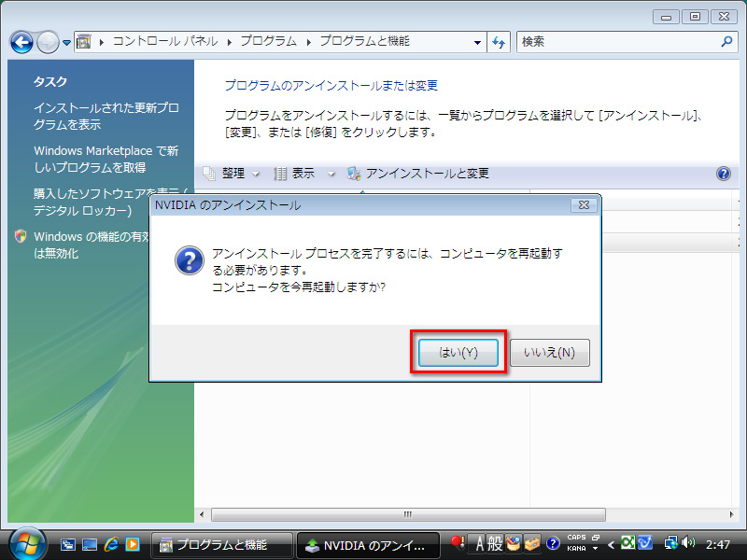Click the 2:47 taskbar clock
747x560 pixels.
pyautogui.click(x=718, y=544)
